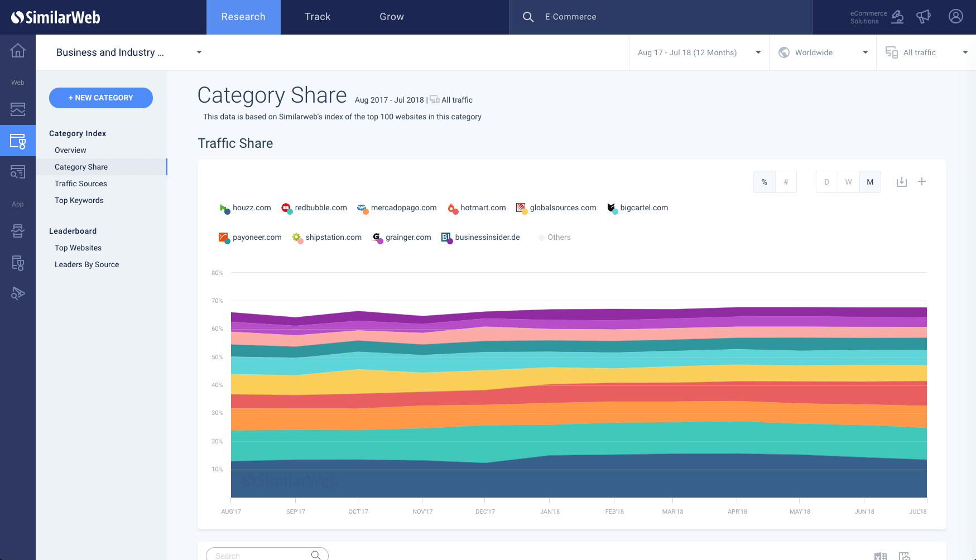Open Top Websites leaderboard
Viewport: 976px width, 560px height.
coord(78,248)
